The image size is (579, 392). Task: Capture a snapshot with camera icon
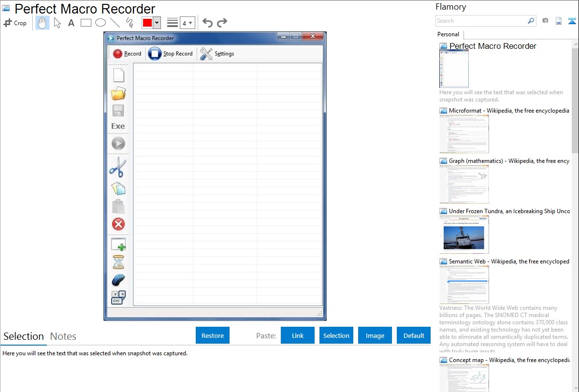tap(545, 21)
